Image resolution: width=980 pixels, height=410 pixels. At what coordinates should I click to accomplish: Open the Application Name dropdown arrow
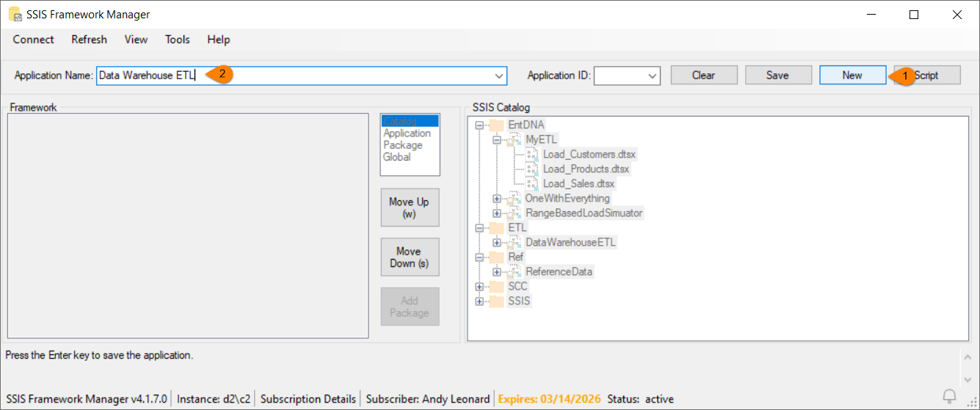tap(500, 76)
